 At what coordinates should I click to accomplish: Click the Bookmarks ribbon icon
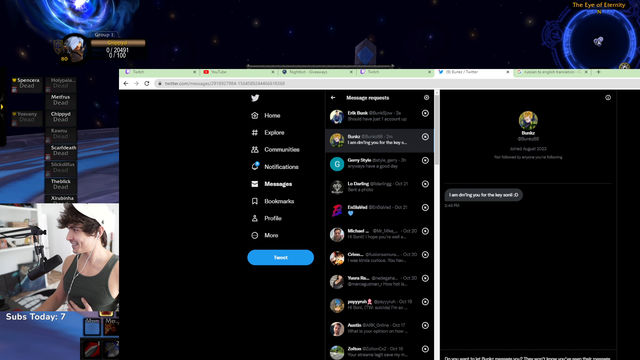255,201
